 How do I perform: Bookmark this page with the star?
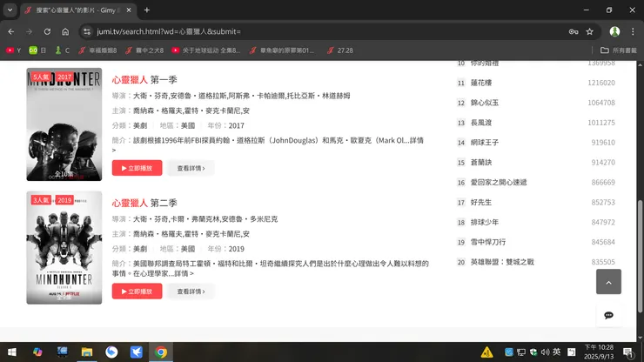click(590, 31)
